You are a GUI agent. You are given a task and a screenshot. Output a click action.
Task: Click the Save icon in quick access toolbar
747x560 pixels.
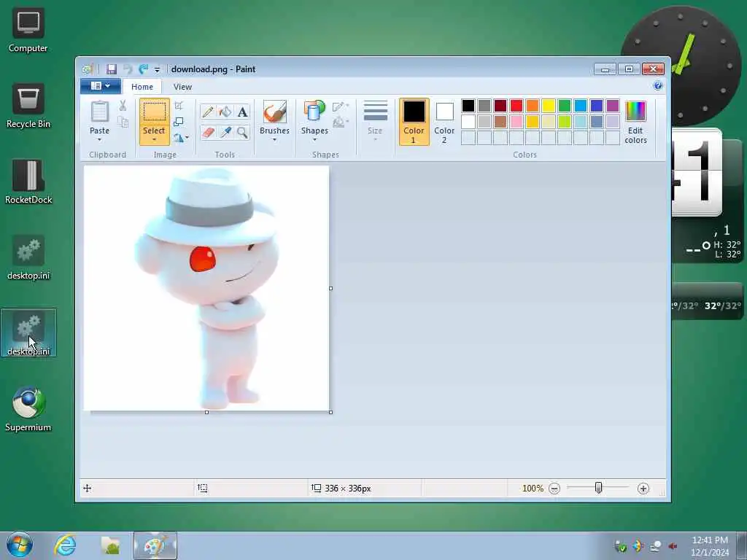[x=112, y=69]
